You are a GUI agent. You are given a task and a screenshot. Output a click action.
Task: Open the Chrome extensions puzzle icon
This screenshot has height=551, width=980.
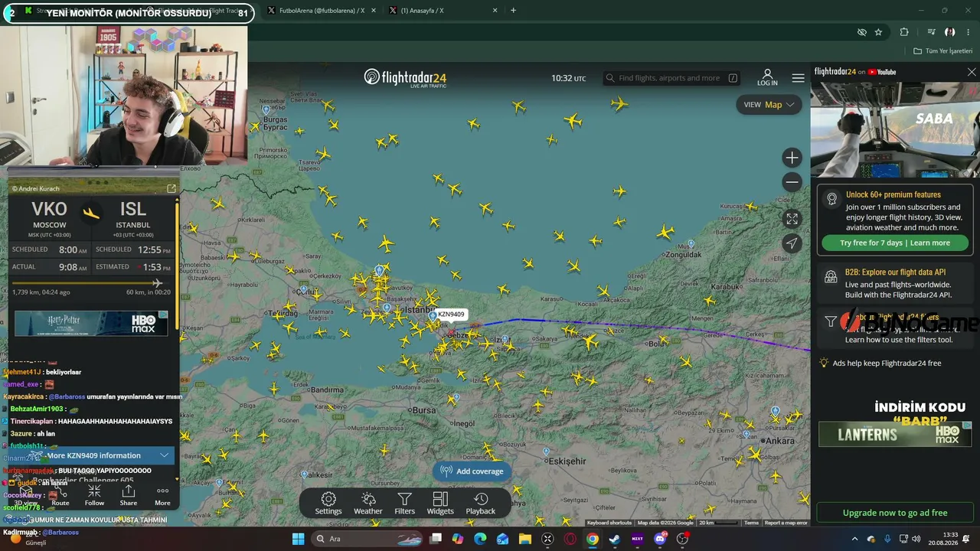click(x=904, y=32)
